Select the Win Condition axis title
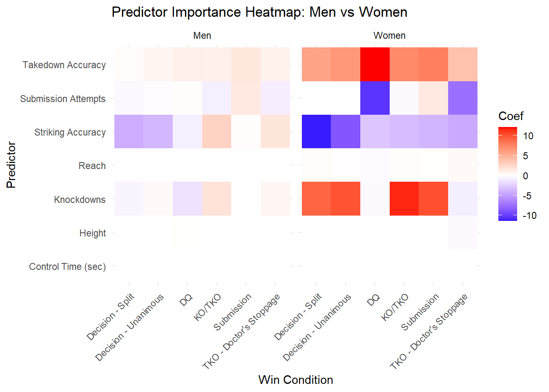Viewport: 549px width, 392px height. click(x=295, y=380)
